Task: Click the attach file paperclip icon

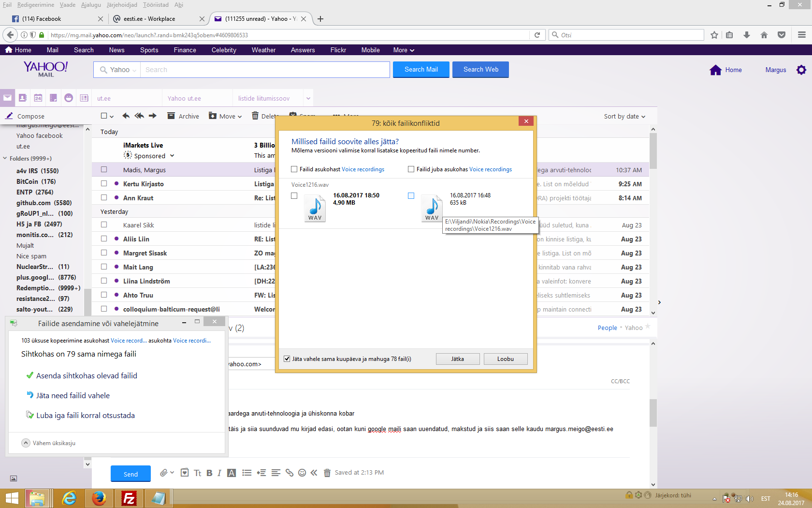Action: coord(164,473)
